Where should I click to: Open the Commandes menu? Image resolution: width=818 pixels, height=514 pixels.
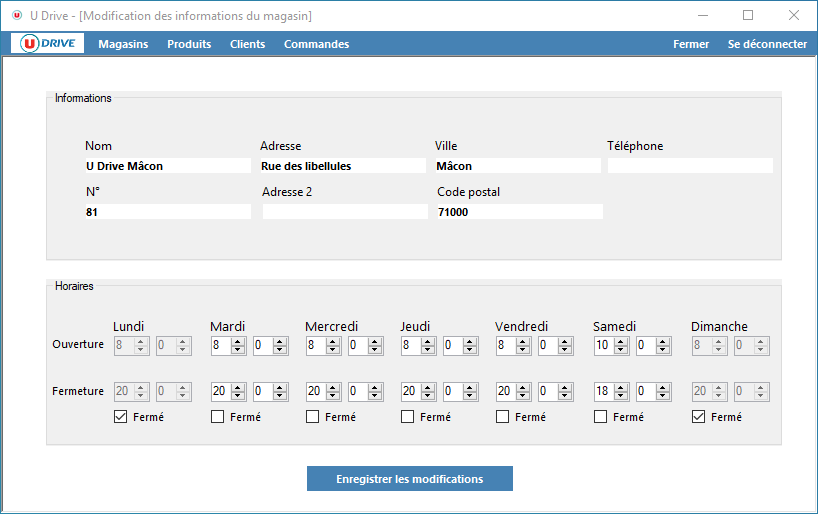pyautogui.click(x=316, y=44)
